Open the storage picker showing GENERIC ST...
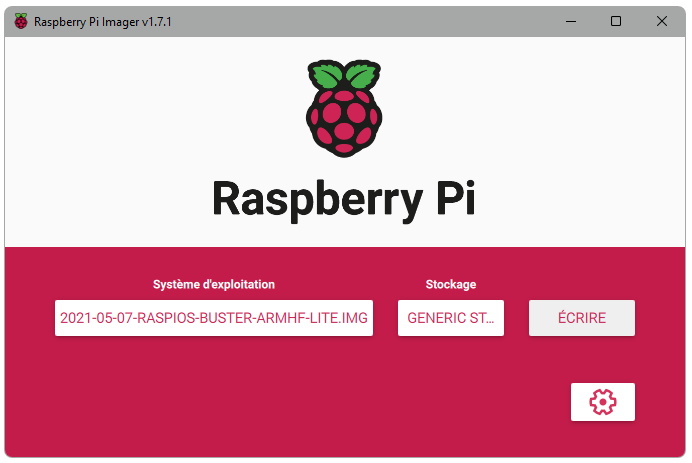The image size is (692, 463). 450,318
